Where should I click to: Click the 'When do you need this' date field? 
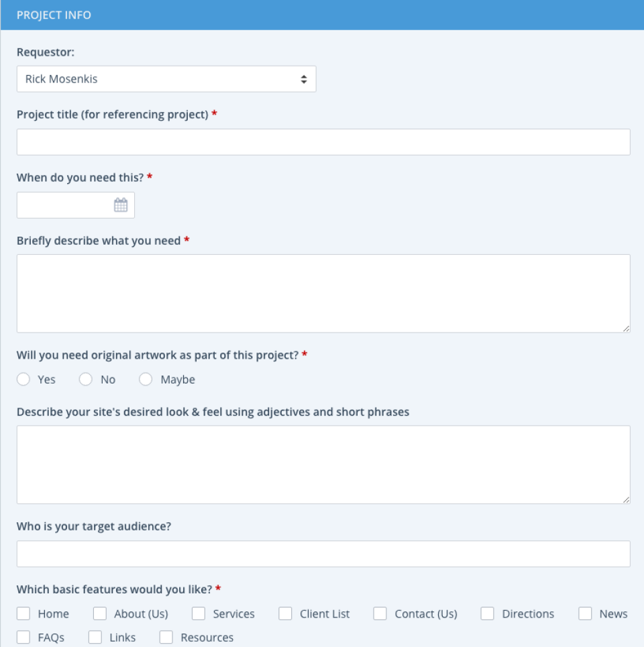65,205
